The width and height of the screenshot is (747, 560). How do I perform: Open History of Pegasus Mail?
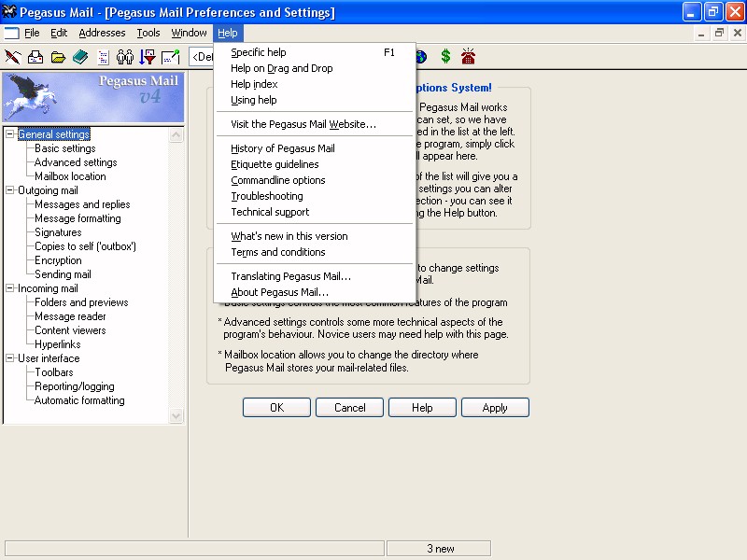[315, 148]
